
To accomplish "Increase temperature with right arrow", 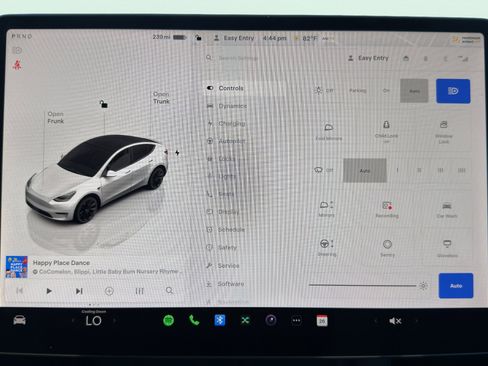I will pyautogui.click(x=114, y=321).
